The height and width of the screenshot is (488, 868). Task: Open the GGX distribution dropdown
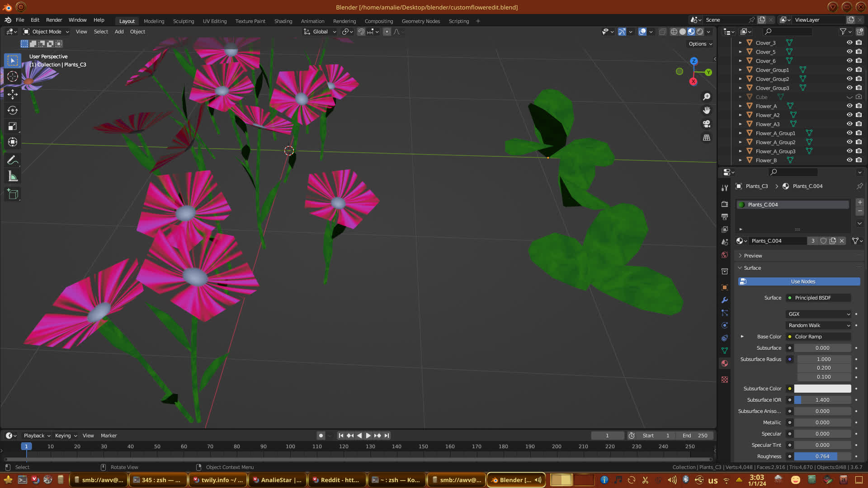click(x=819, y=314)
